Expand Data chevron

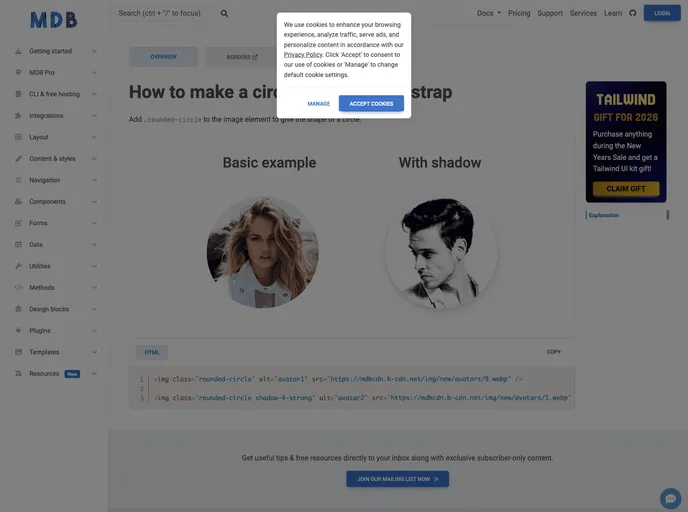pos(94,245)
